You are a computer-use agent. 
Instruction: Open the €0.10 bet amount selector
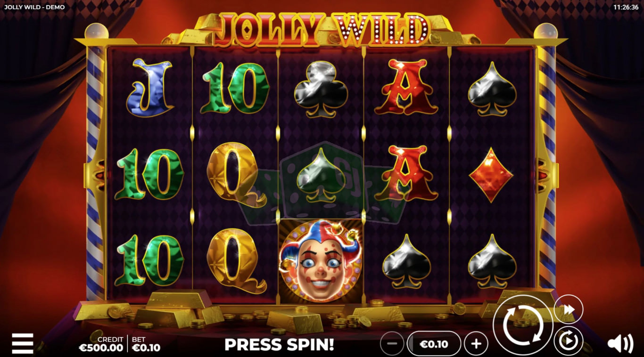[434, 344]
